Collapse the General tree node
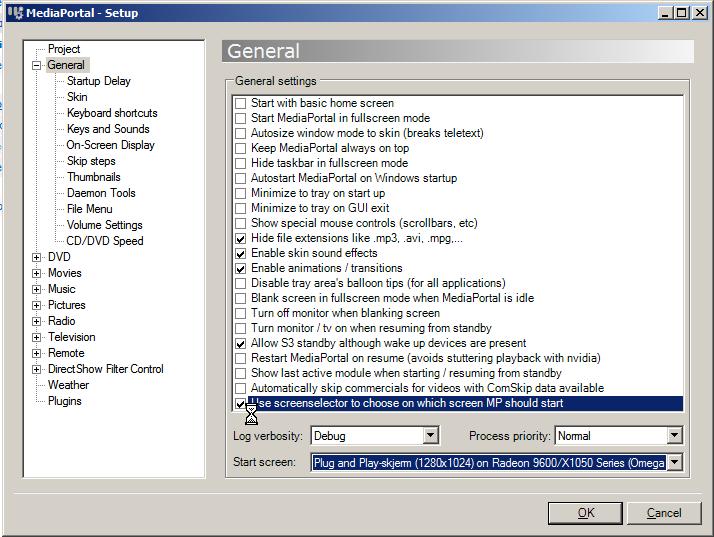This screenshot has height=537, width=714. (36, 65)
